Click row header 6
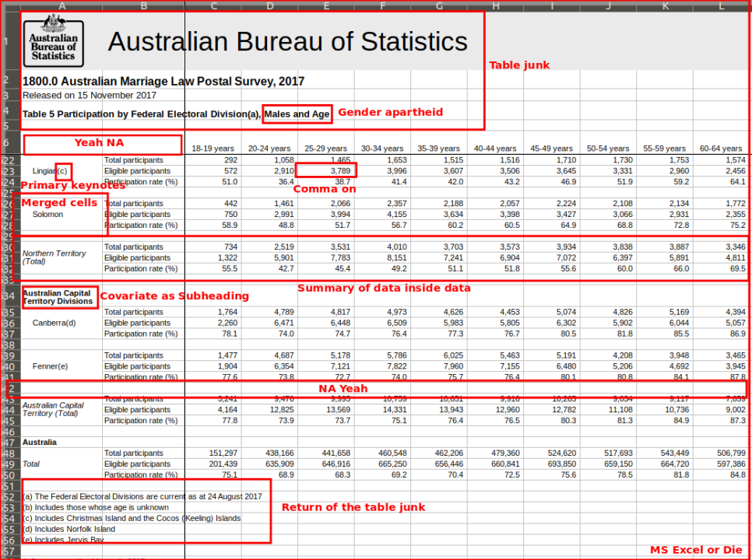 [x=5, y=143]
